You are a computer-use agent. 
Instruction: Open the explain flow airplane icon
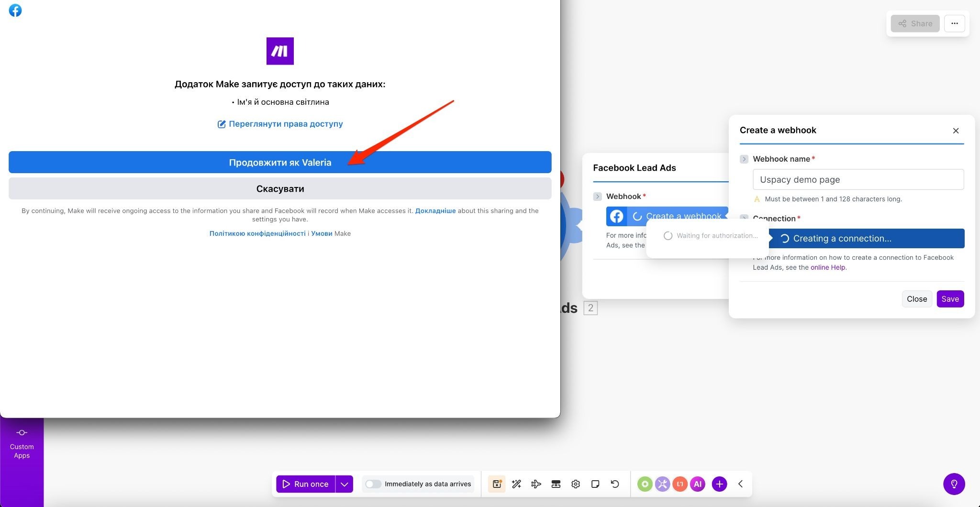[536, 484]
